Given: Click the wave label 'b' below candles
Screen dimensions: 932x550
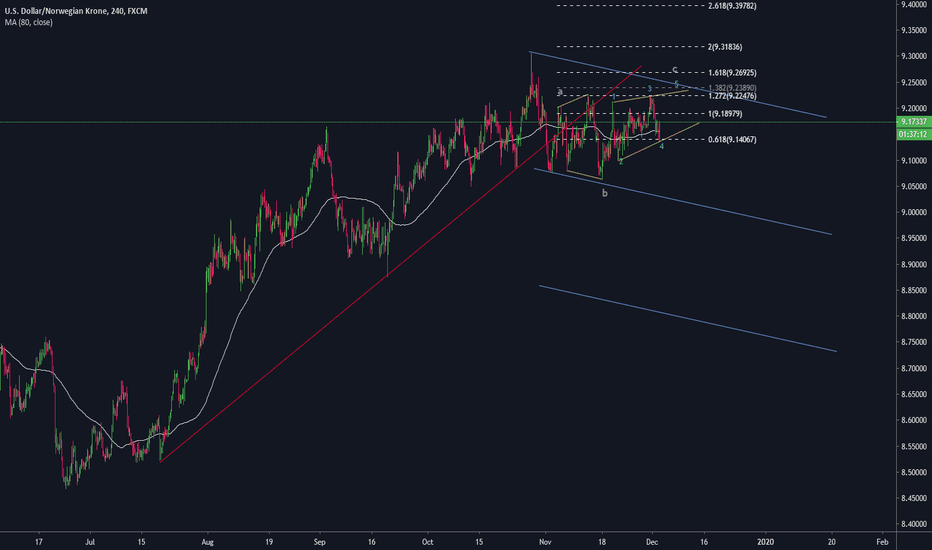Looking at the screenshot, I should (x=604, y=192).
